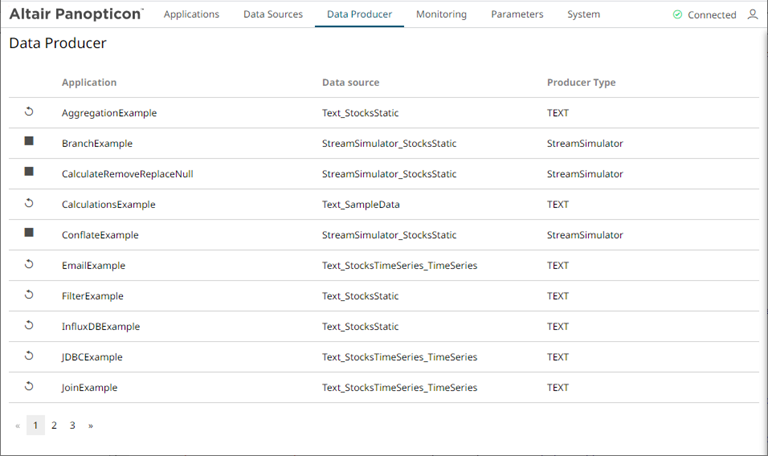The height and width of the screenshot is (456, 768).
Task: Stop the BranchExample stream producer
Action: [x=29, y=142]
